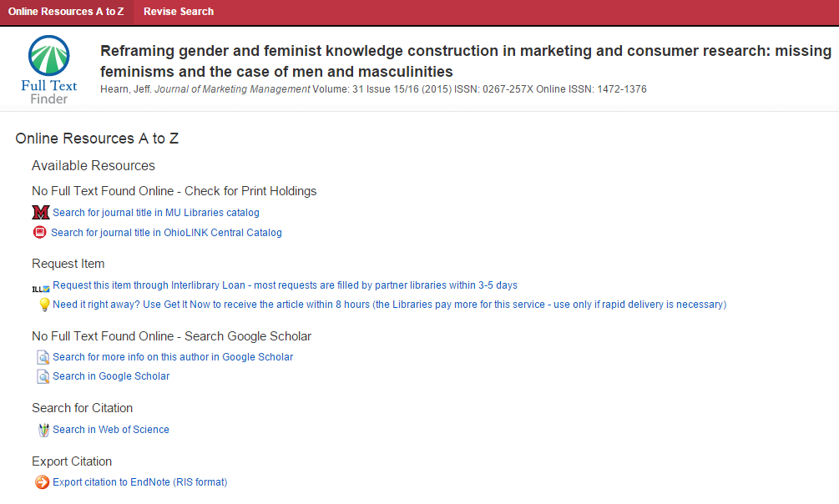Use Get It Now for rapid delivery

coord(390,305)
